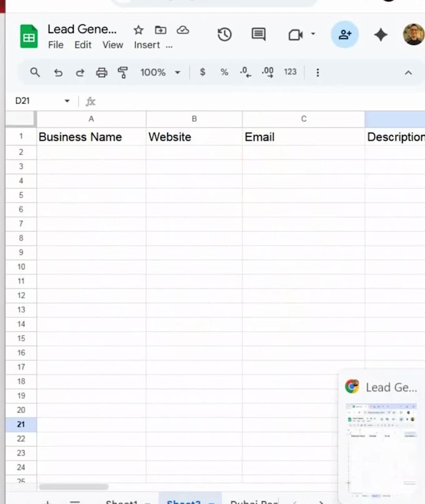Open the Gemini sparkle assistant
This screenshot has height=504, width=425.
[x=381, y=34]
